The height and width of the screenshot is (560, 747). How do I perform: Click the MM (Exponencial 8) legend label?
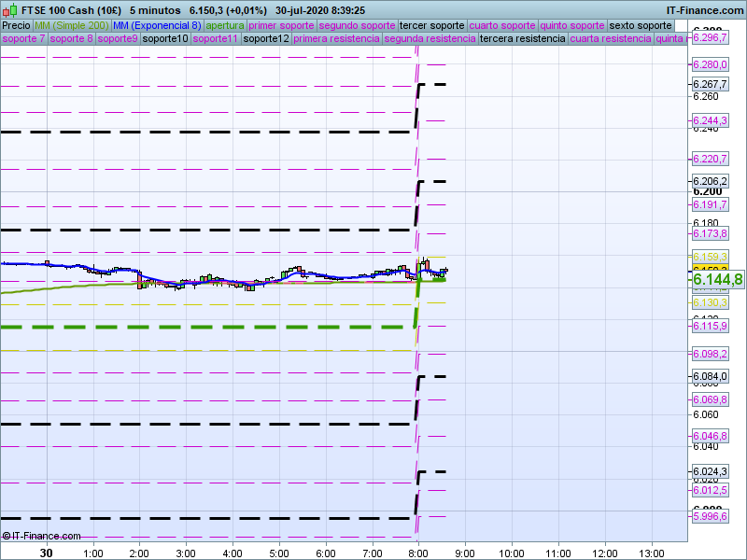[x=156, y=25]
